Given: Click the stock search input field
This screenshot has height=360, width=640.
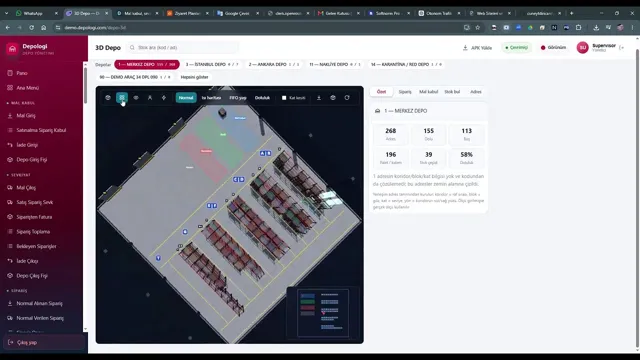Looking at the screenshot, I should point(182,48).
